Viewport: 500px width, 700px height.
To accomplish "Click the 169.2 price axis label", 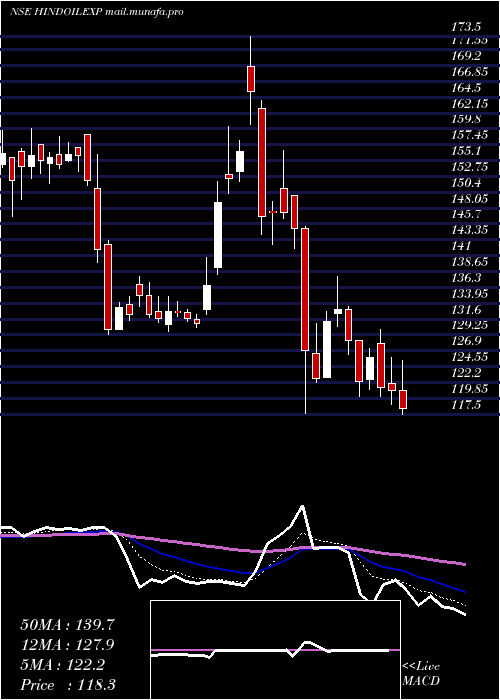I will tap(466, 56).
